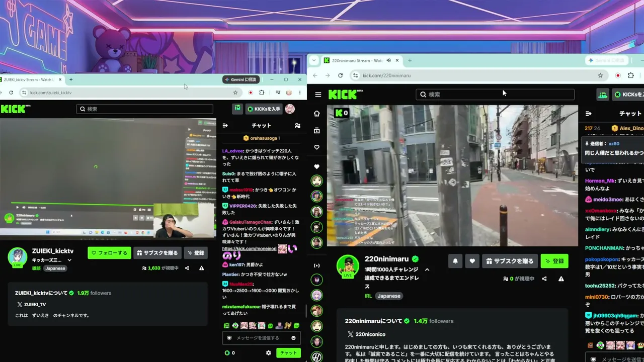Click the Japanese tag under ZUIEKI_kicktv
Screen dimensions: 644x362
coord(55,268)
